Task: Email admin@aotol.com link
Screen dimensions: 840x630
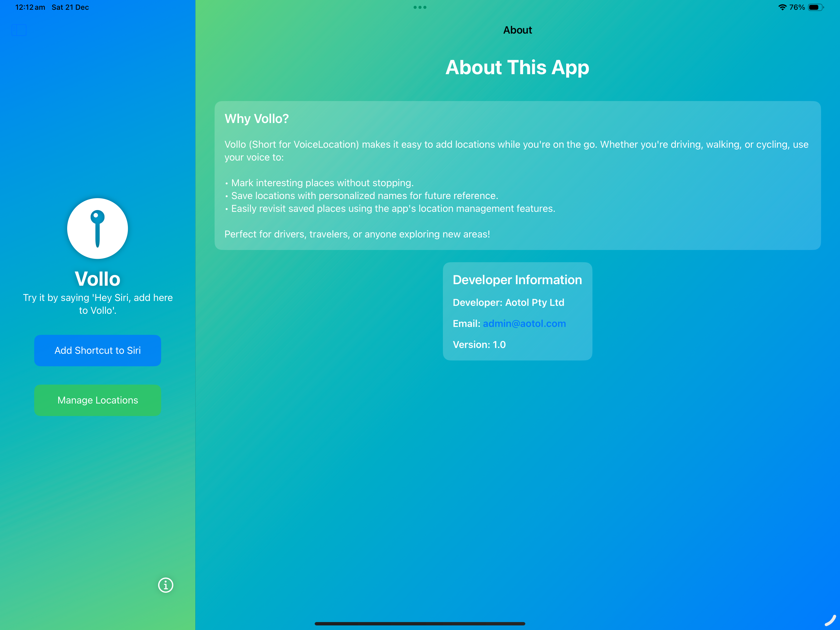Action: click(524, 324)
